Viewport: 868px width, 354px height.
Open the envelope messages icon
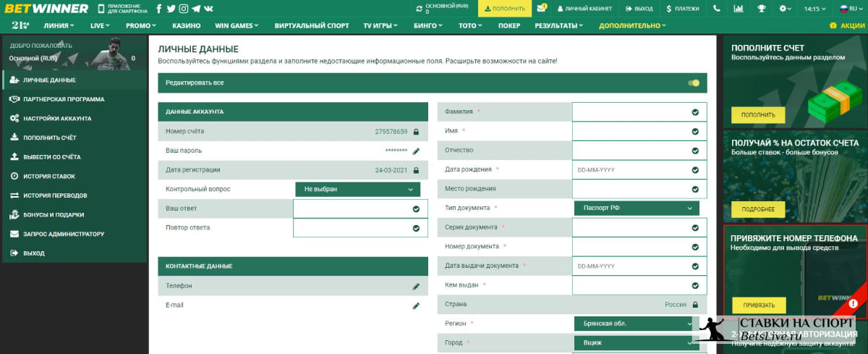tap(541, 9)
